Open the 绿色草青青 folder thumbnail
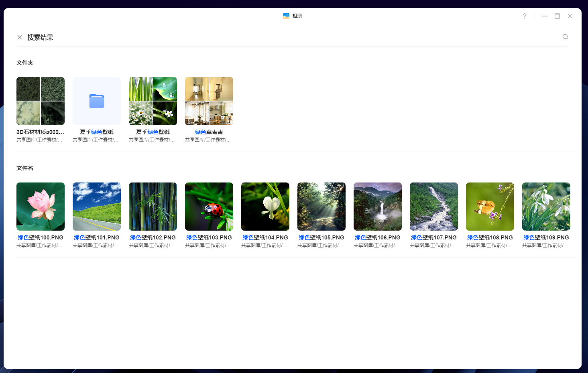The image size is (588, 373). (209, 101)
